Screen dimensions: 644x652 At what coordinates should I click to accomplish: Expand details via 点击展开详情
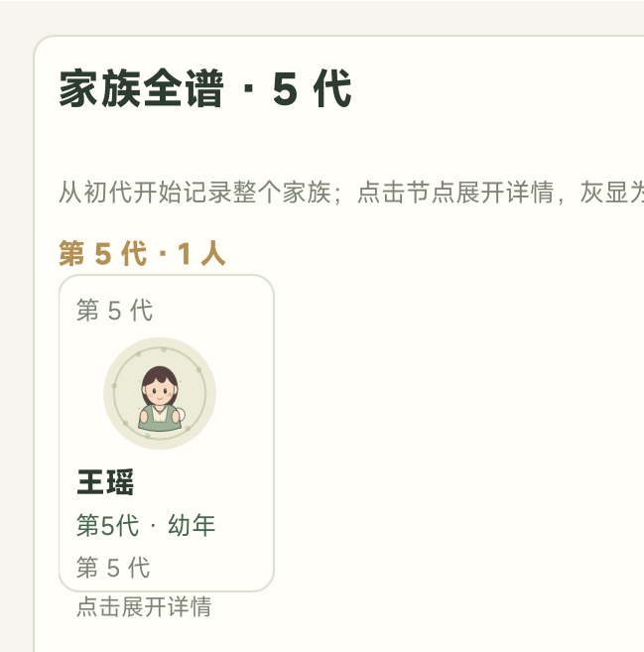[x=144, y=606]
